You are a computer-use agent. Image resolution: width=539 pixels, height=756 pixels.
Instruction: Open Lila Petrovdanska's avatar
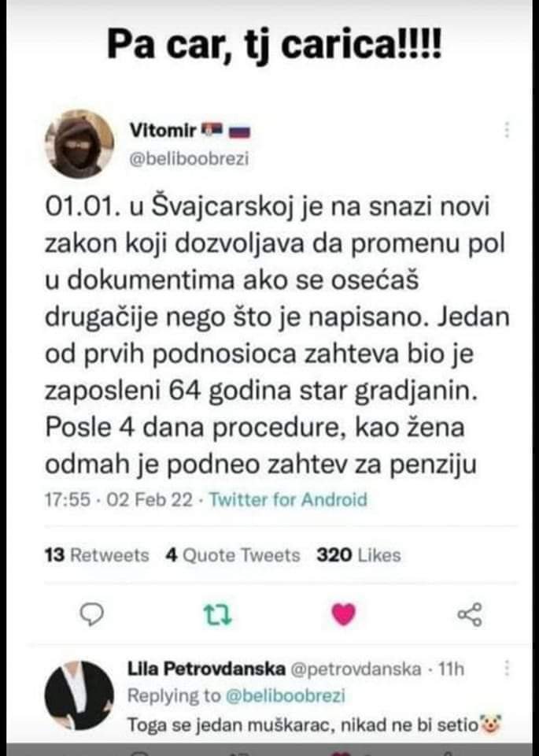coord(79,695)
